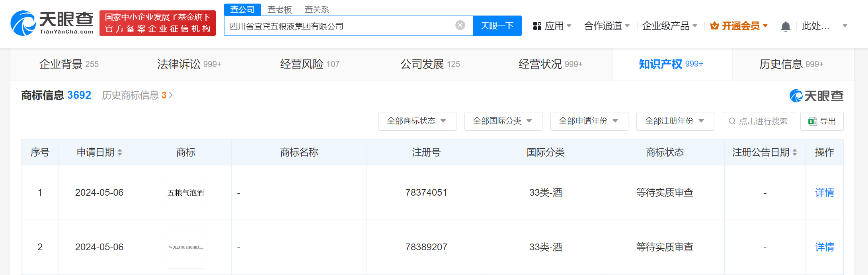Viewport: 868px width, 275px height.
Task: Open the 开通会员 dropdown
Action: [739, 26]
